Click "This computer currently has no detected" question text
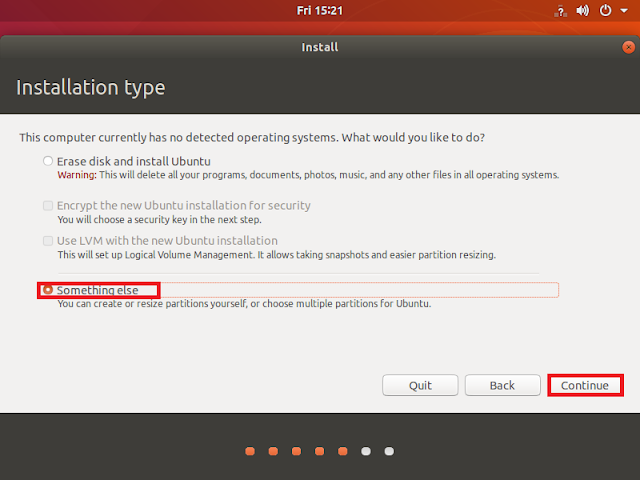Viewport: 640px width, 480px height. tap(252, 138)
